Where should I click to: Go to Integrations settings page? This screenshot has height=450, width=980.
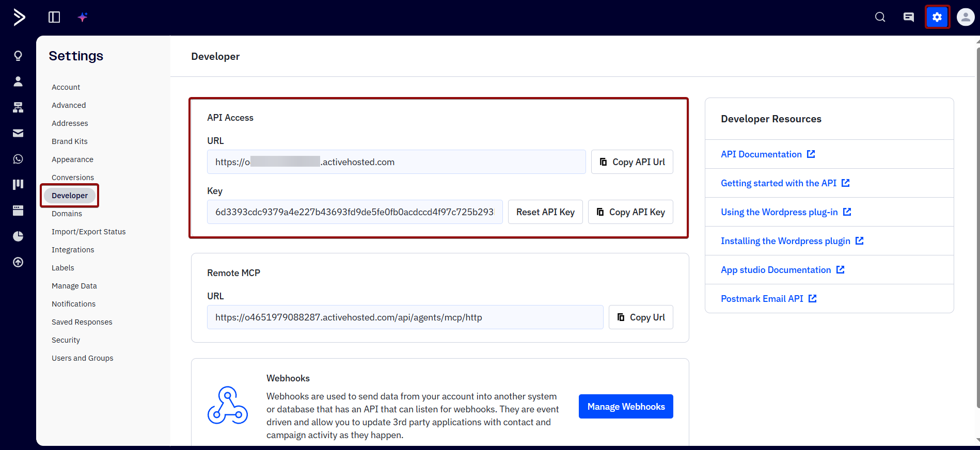(73, 250)
